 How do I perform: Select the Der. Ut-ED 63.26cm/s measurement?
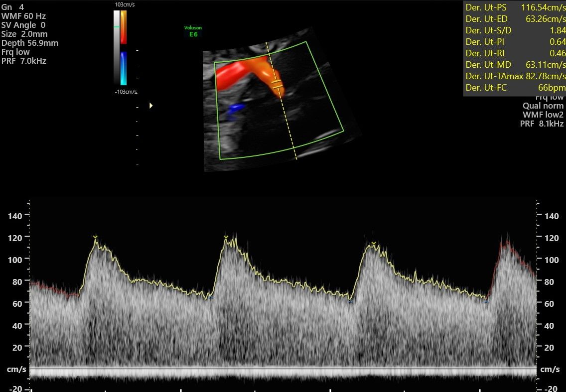(x=516, y=19)
